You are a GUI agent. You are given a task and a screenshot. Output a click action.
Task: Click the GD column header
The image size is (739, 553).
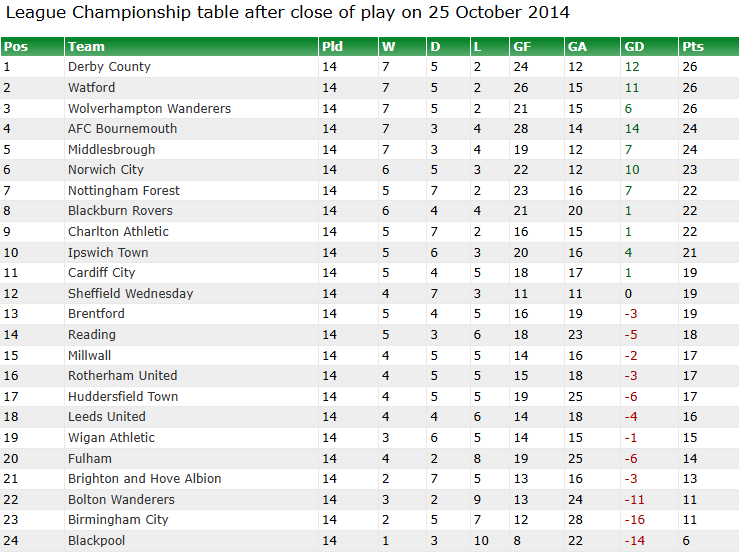(x=634, y=47)
